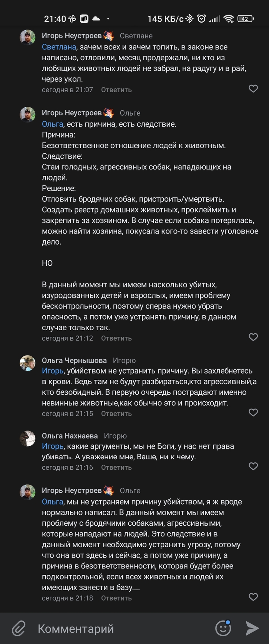Tap Игорь Неустроев's avatar in top comment

coord(28,38)
